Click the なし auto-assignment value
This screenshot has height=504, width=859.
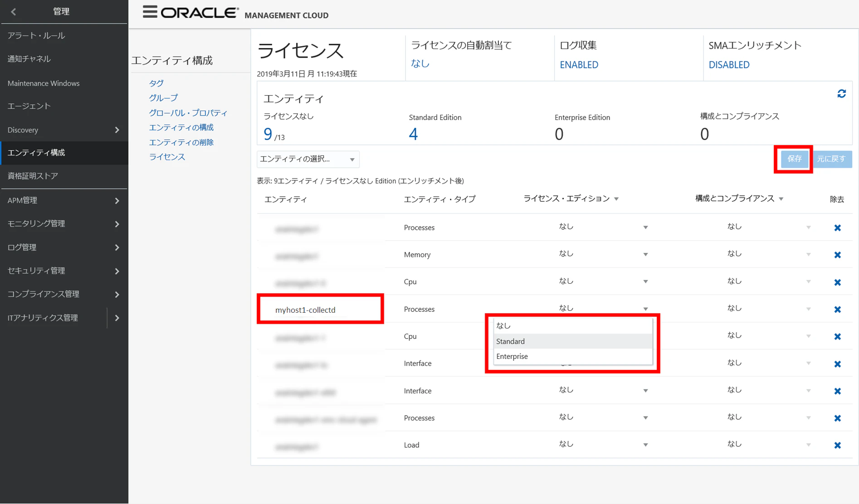[420, 64]
